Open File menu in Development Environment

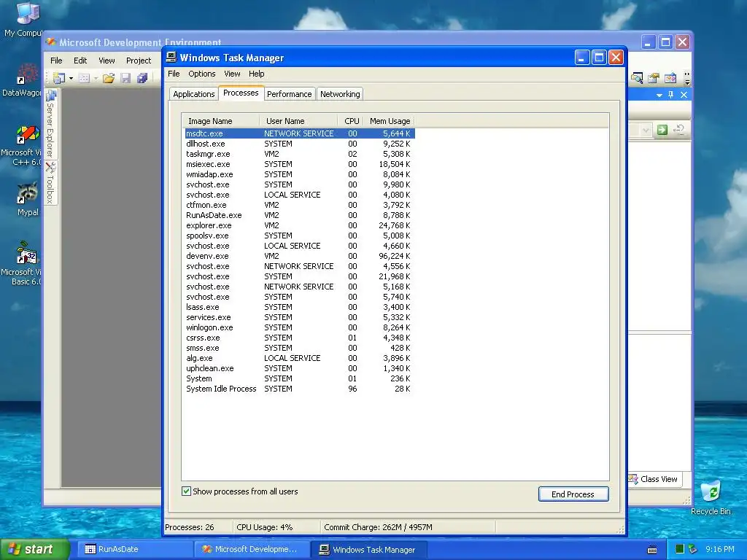[x=56, y=61]
